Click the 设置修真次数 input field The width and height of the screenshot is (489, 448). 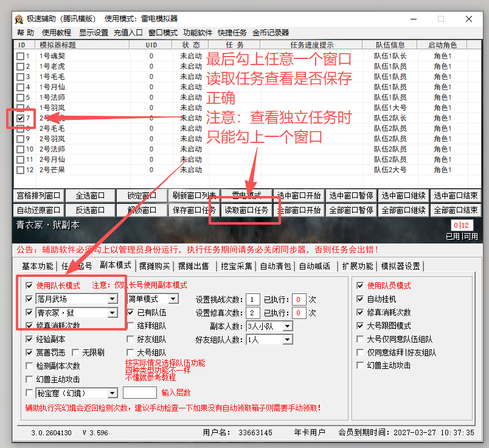point(252,313)
